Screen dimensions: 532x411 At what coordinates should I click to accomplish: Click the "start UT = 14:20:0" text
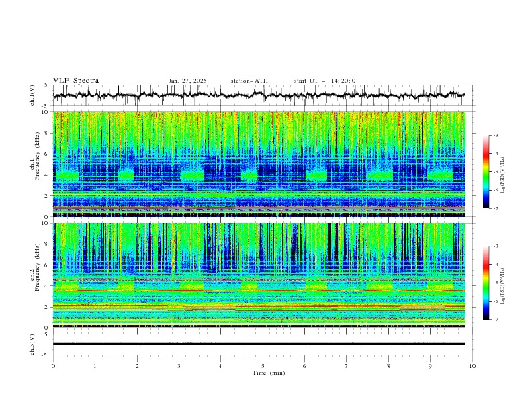tap(324, 81)
